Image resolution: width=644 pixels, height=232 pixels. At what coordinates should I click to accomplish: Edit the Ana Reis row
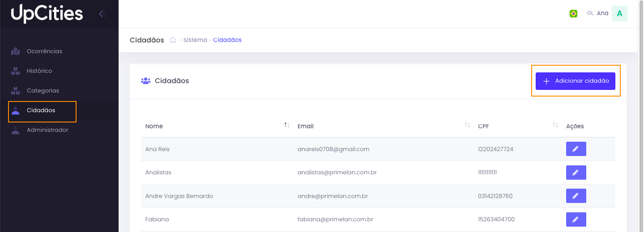576,149
